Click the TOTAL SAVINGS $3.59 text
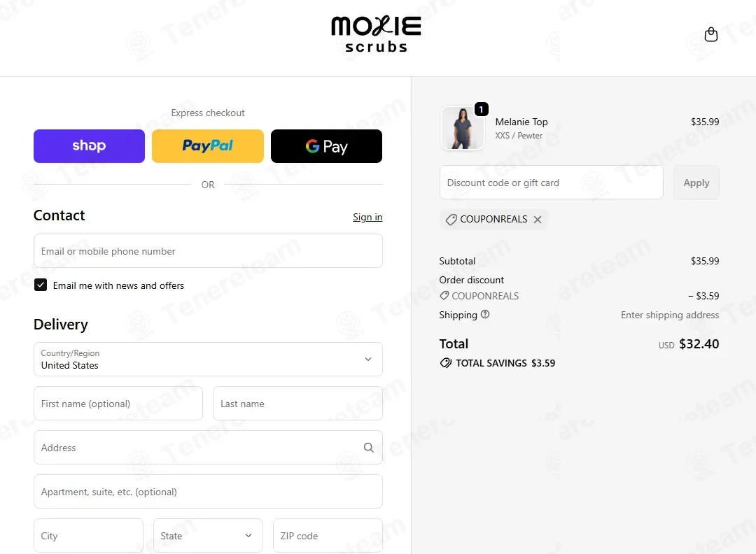Screen dimensions: 756x554 pyautogui.click(x=505, y=363)
